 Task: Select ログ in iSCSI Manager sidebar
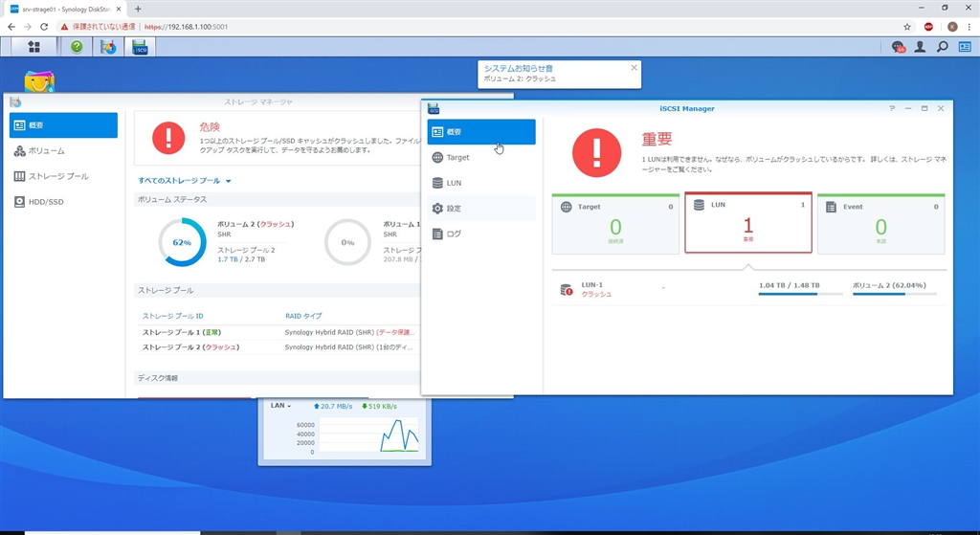481,234
